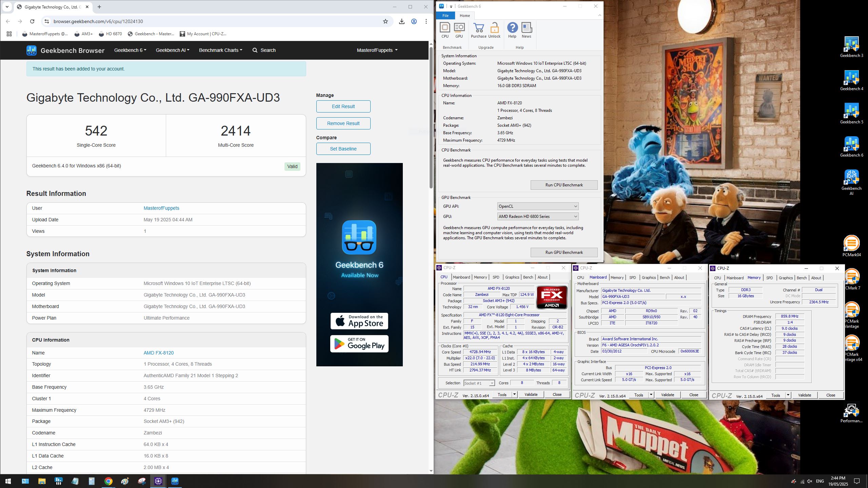
Task: Open PCMark04 desktop shortcut
Action: [x=851, y=246]
